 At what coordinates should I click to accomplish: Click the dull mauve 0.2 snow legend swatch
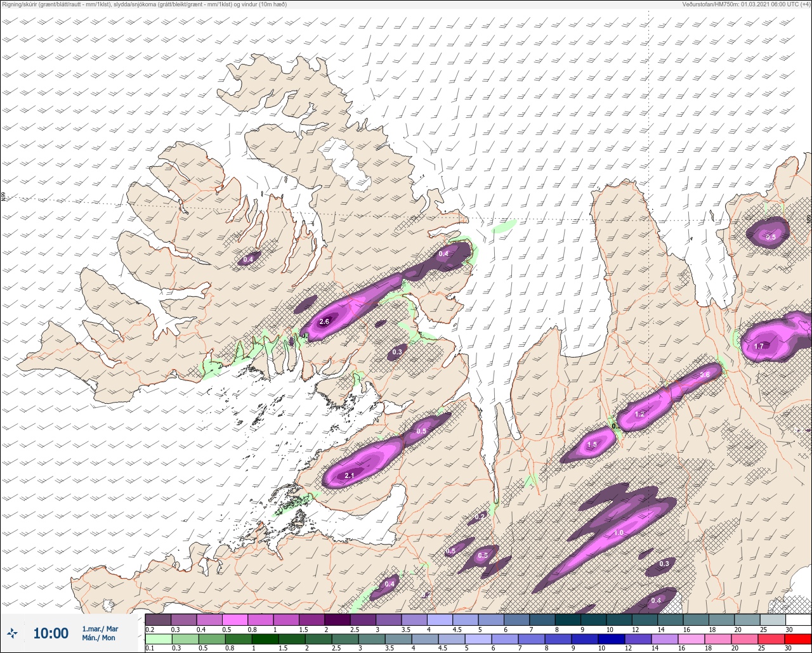click(158, 619)
